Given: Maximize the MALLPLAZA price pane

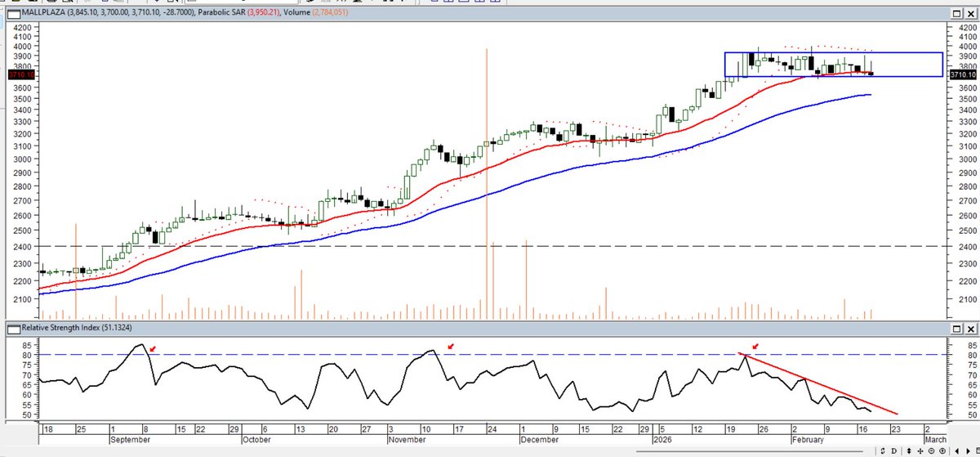Looking at the screenshot, I should click(958, 14).
